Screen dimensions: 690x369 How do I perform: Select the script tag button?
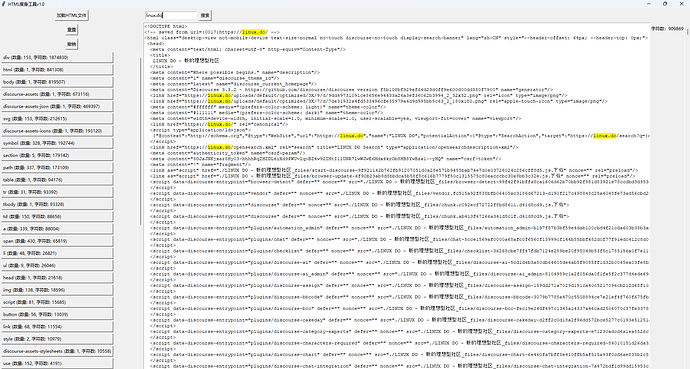tap(57, 303)
